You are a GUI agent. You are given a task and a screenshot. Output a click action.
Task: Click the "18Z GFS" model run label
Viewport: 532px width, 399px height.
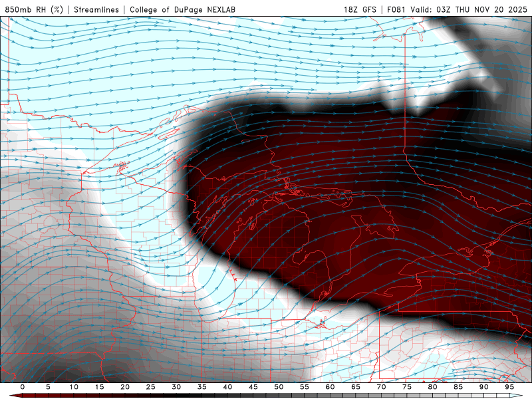click(360, 9)
